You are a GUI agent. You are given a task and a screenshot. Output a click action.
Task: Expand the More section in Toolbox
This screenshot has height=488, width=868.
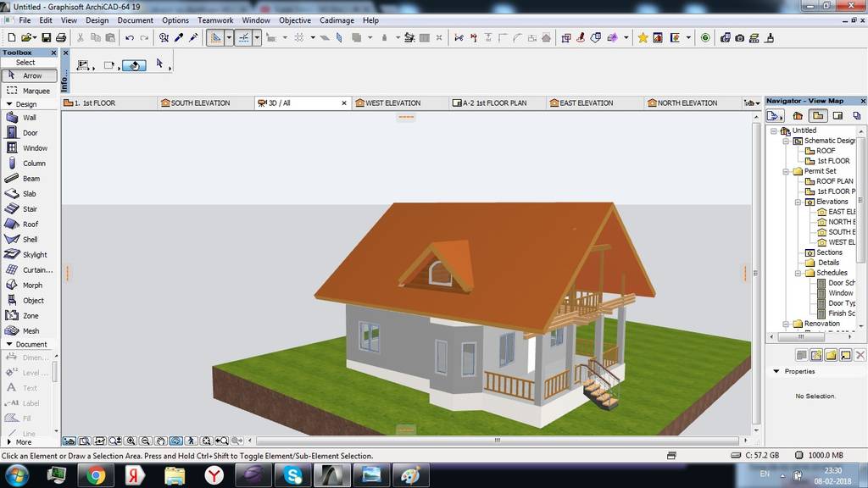[x=8, y=442]
